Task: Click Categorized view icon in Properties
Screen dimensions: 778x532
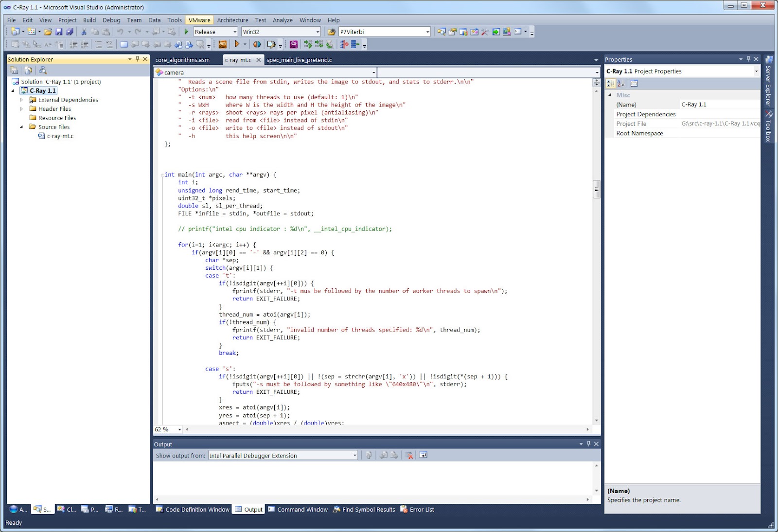Action: pos(611,83)
